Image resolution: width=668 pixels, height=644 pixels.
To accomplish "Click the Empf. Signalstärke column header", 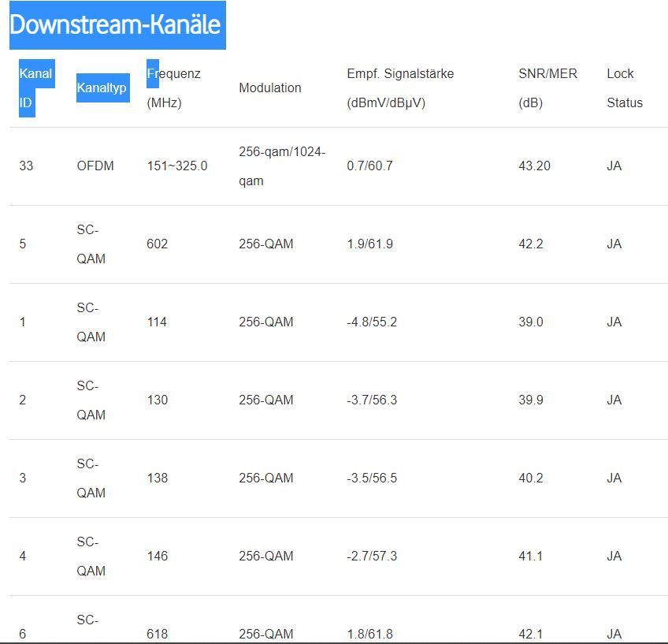I will click(x=400, y=88).
